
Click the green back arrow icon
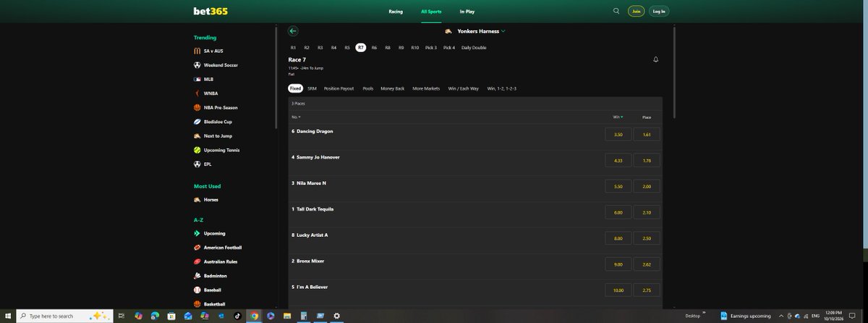coord(293,31)
